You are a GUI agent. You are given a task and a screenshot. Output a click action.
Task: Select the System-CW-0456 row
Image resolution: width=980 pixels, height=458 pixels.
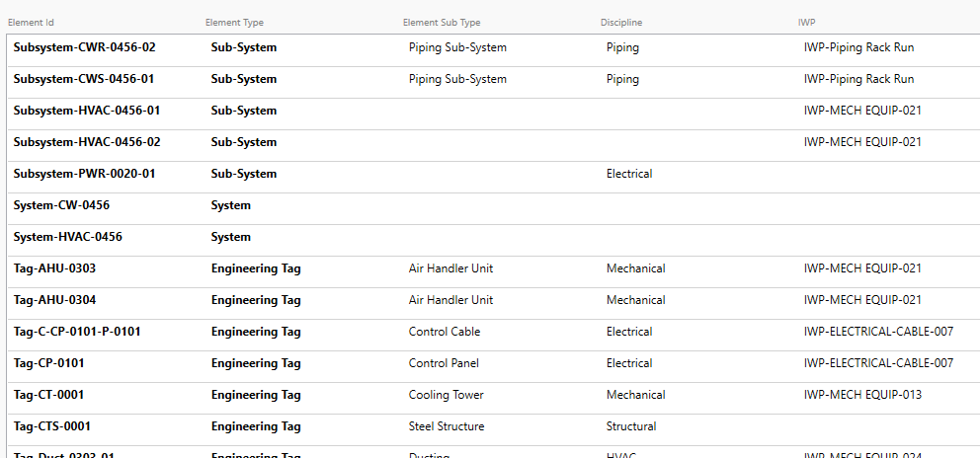(61, 205)
